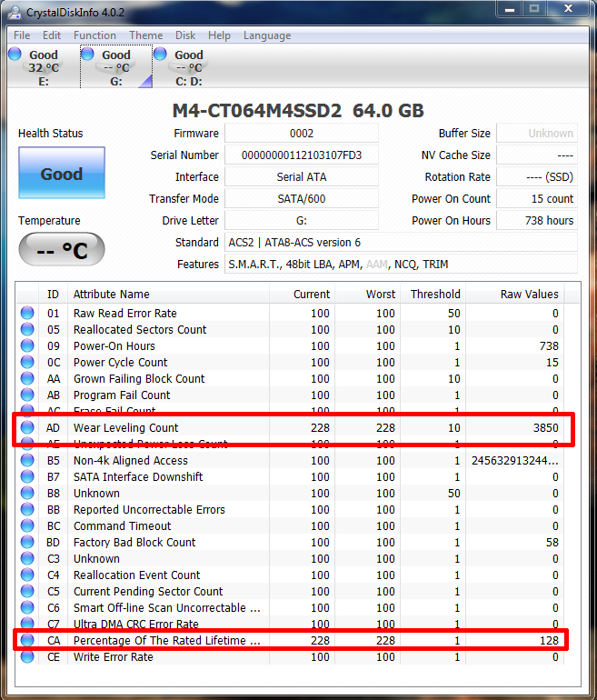The image size is (597, 700).
Task: Click status orb for Reallocation Event Count
Action: [27, 575]
